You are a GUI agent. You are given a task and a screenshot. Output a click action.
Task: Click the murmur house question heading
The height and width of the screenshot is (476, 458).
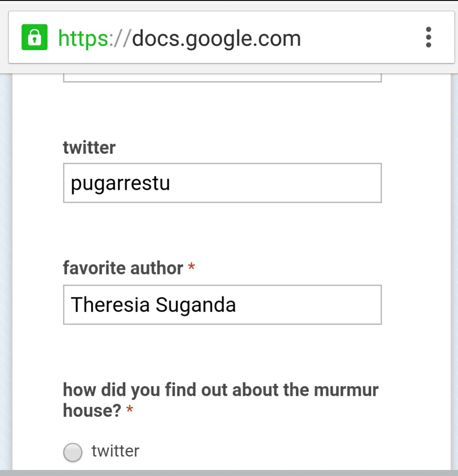pyautogui.click(x=220, y=390)
